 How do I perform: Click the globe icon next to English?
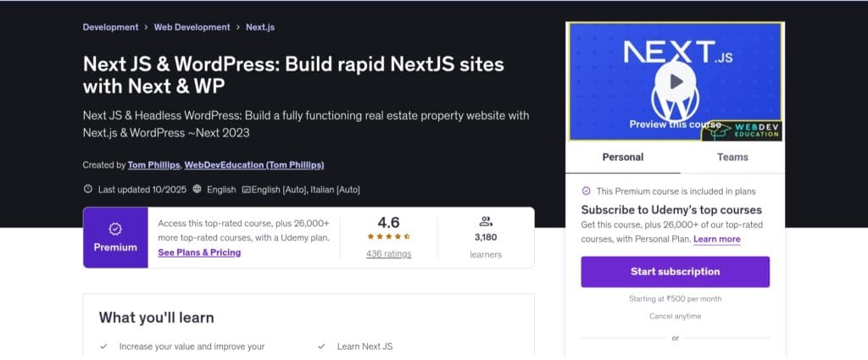click(197, 190)
